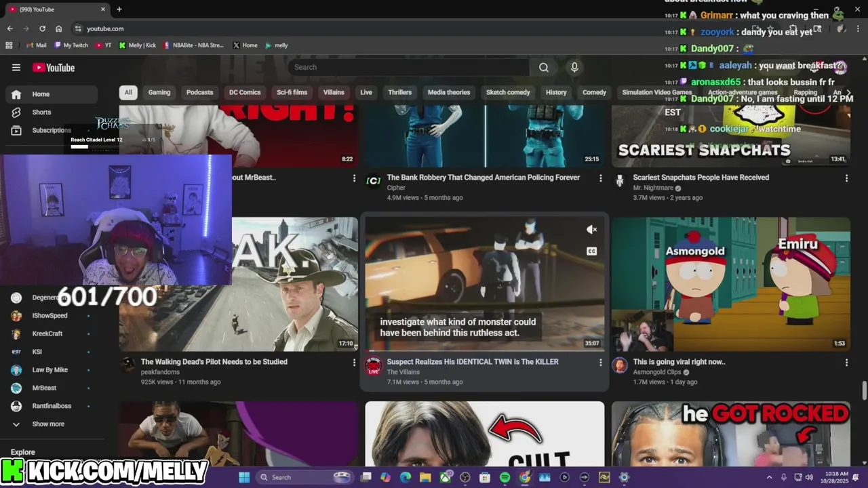868x488 pixels.
Task: Seek on the preview video progress bar
Action: point(484,350)
